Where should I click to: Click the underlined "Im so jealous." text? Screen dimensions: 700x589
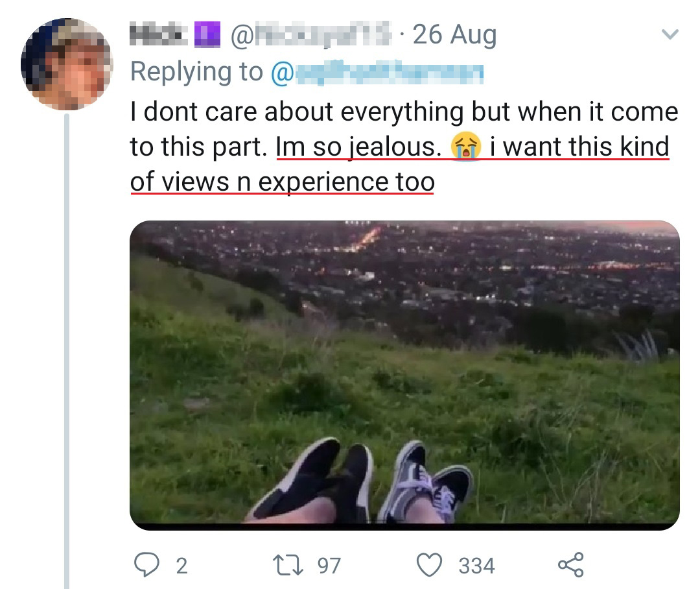358,148
